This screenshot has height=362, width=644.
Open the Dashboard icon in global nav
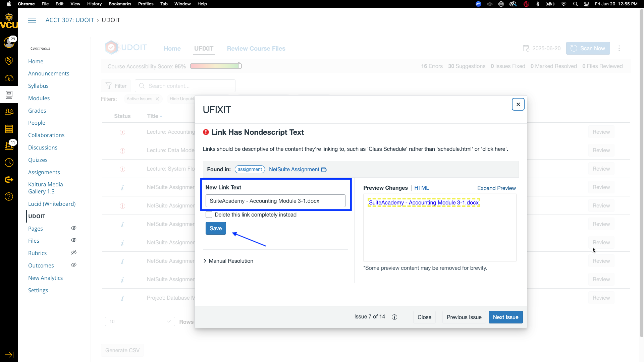click(x=9, y=78)
